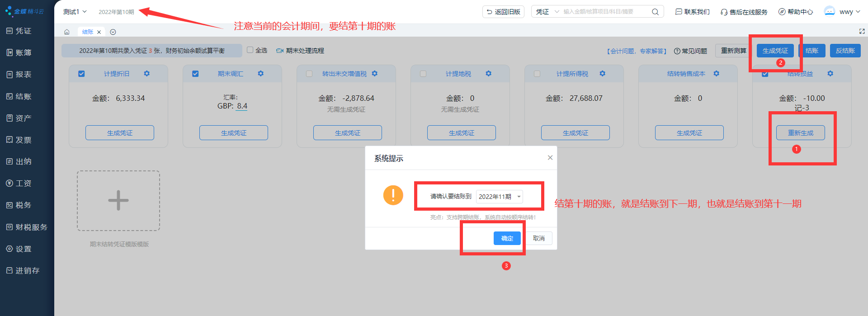
Task: Click the search magnifier icon
Action: point(655,12)
